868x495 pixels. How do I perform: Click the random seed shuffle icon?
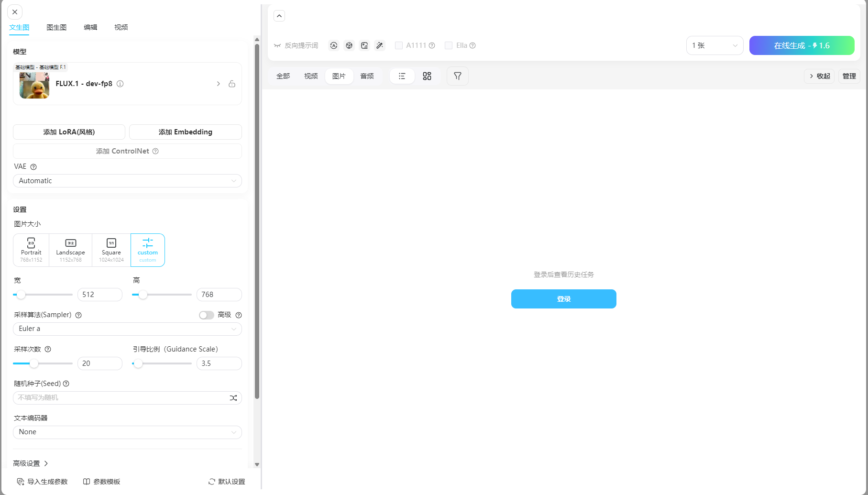tap(233, 398)
